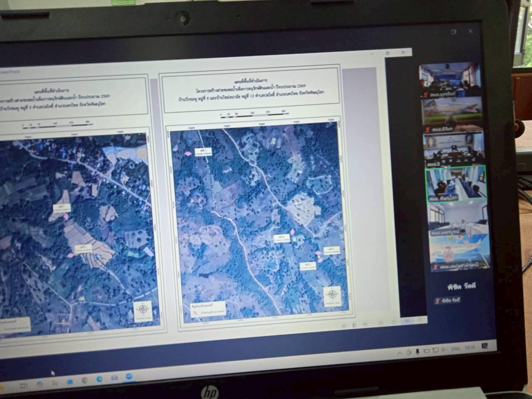Click the volume icon in the system tray
The height and width of the screenshot is (399, 532).
point(444,350)
